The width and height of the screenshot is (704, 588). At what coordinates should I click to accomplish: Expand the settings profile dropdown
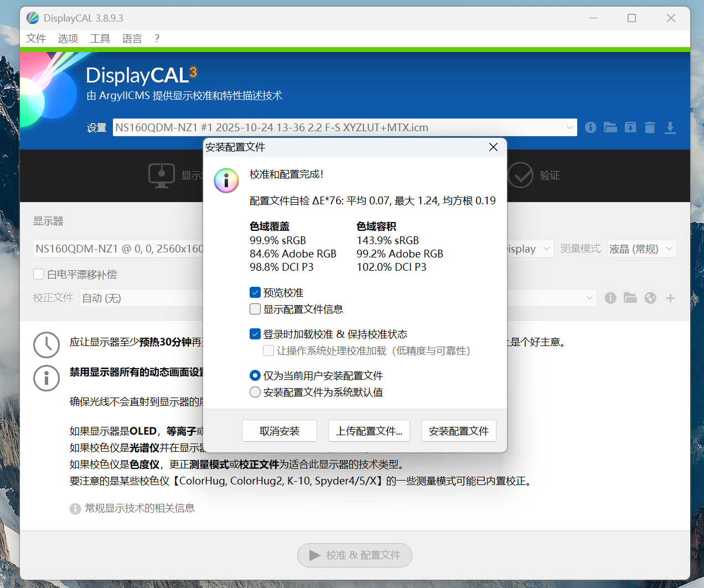click(x=570, y=127)
